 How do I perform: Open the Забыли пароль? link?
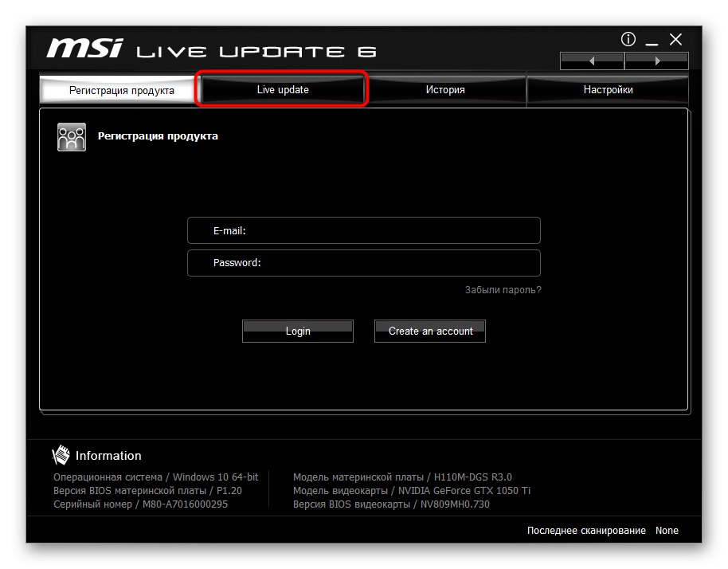(x=503, y=290)
